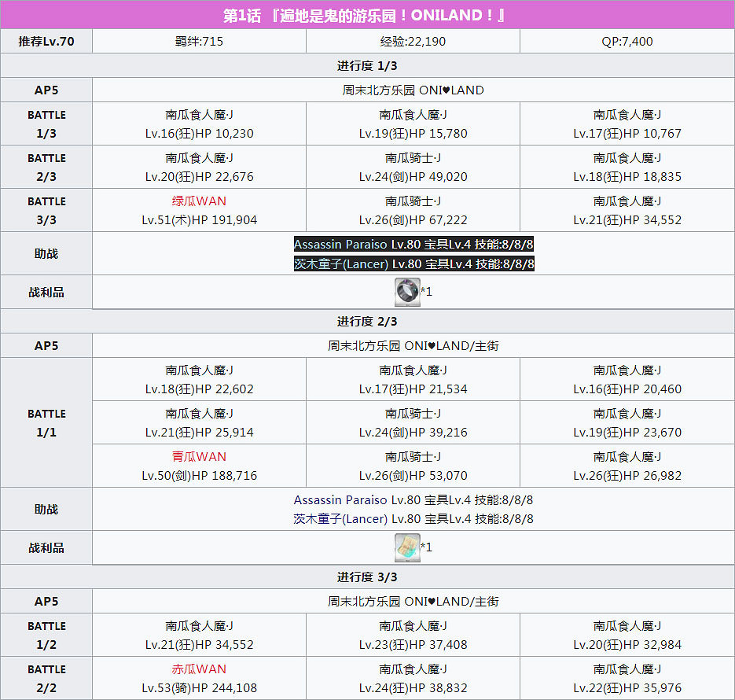
Task: Click the 经验:22,190 cell
Action: click(413, 41)
